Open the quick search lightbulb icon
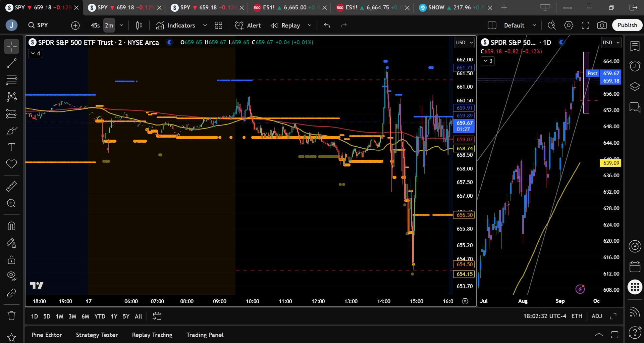This screenshot has height=343, width=644. pos(552,25)
